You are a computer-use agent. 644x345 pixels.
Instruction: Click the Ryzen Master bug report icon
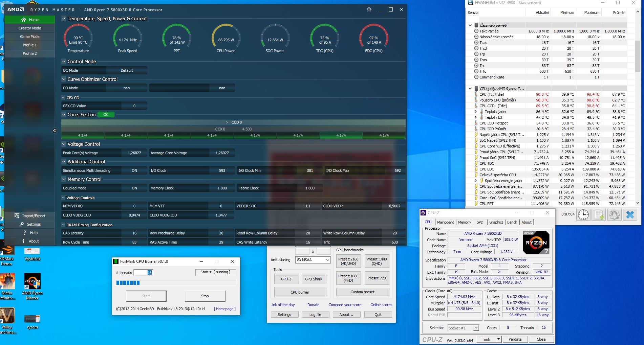(x=369, y=9)
